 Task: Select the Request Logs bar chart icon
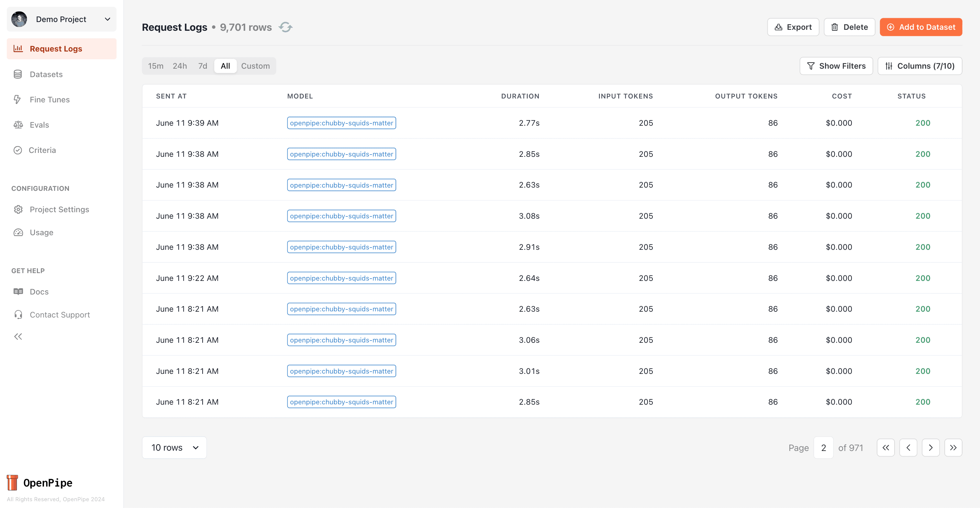[x=18, y=48]
